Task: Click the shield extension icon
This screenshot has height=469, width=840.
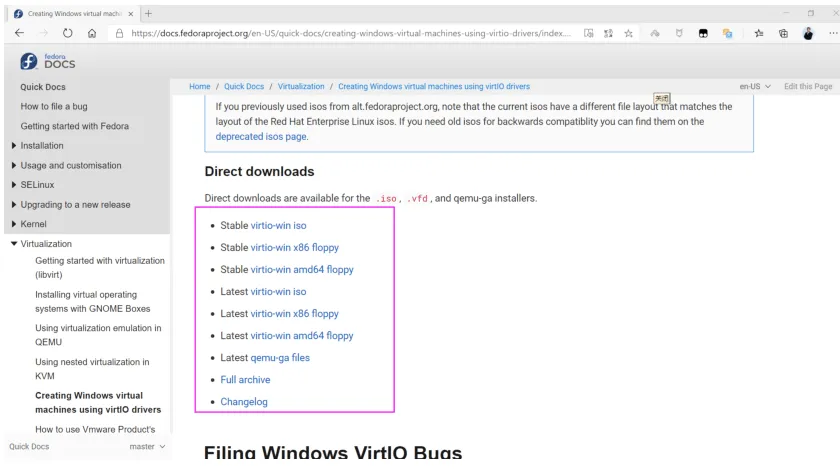Action: tap(679, 33)
